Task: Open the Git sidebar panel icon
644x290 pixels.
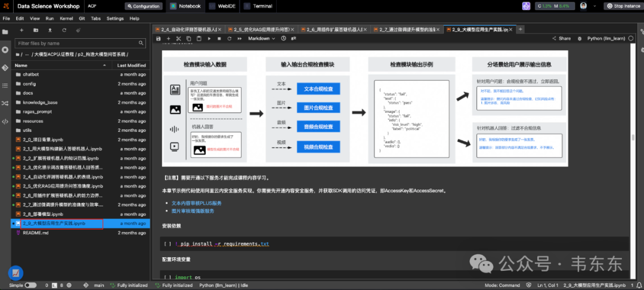Action: point(5,67)
